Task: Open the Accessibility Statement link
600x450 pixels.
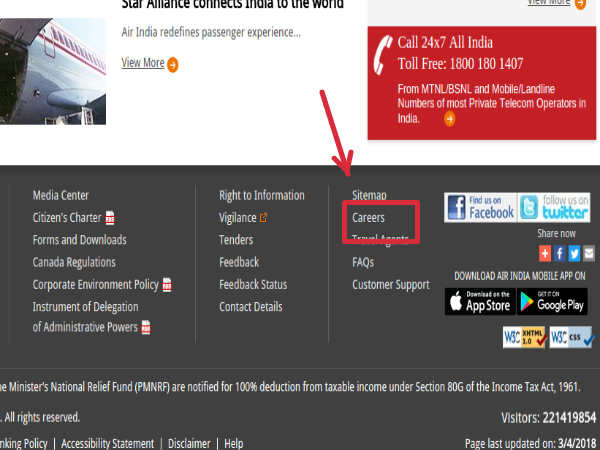Action: tap(108, 444)
